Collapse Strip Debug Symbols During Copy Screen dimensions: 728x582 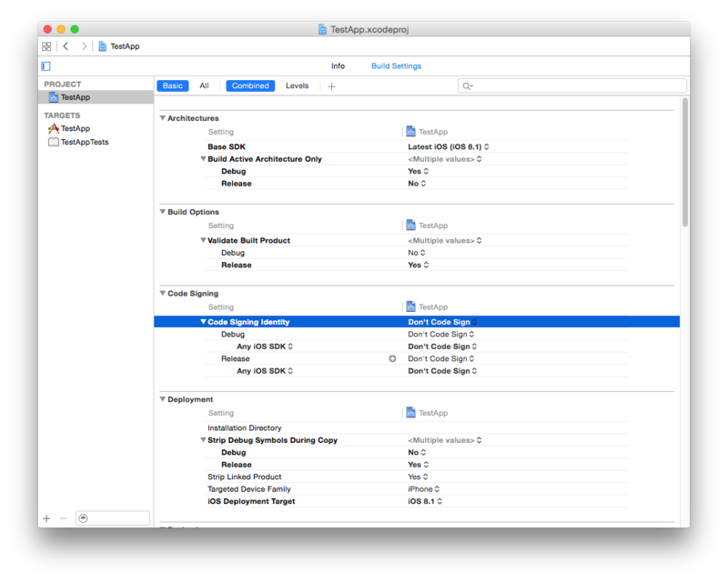(203, 440)
